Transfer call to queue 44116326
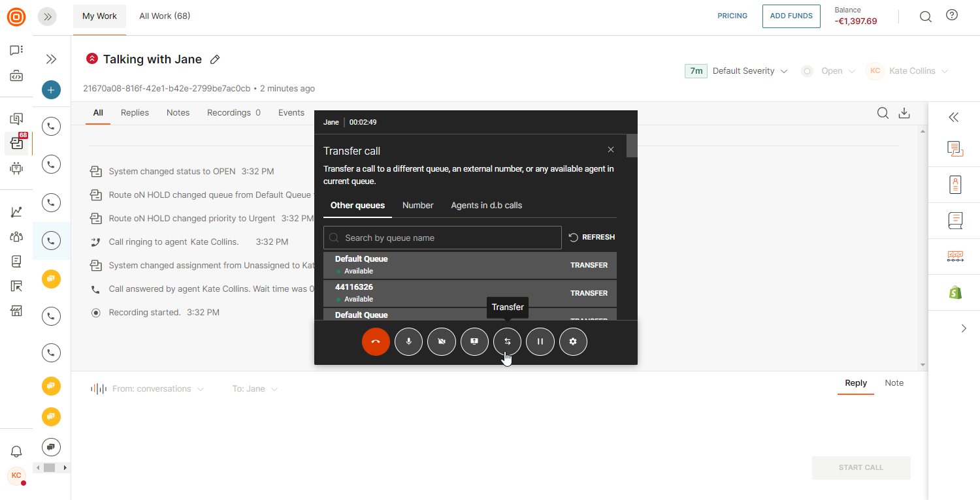 click(x=589, y=293)
